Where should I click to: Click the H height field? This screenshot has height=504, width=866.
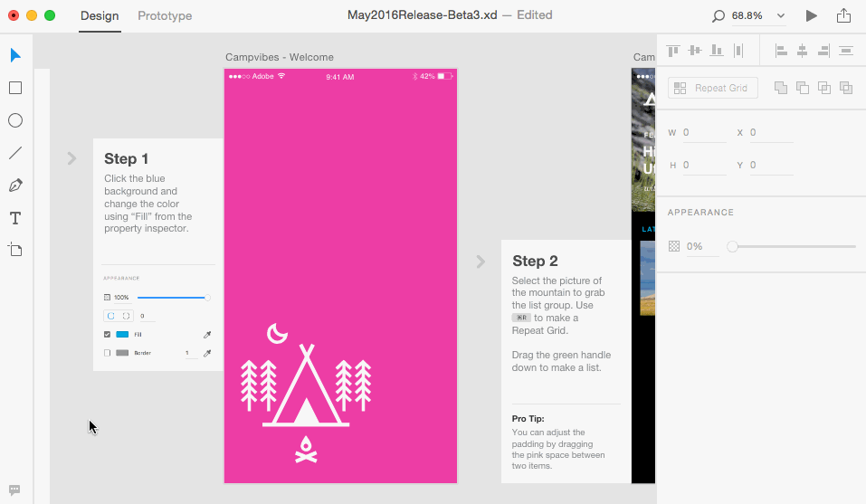pos(704,165)
